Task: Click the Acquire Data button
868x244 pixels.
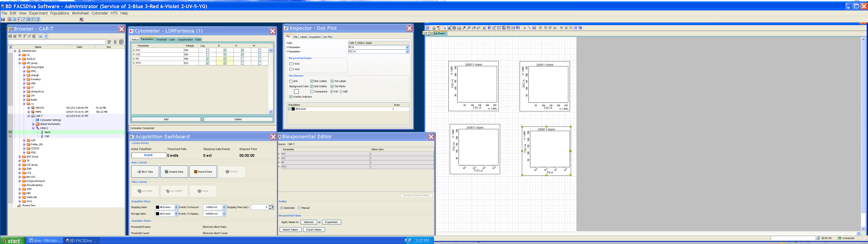Action: [174, 171]
